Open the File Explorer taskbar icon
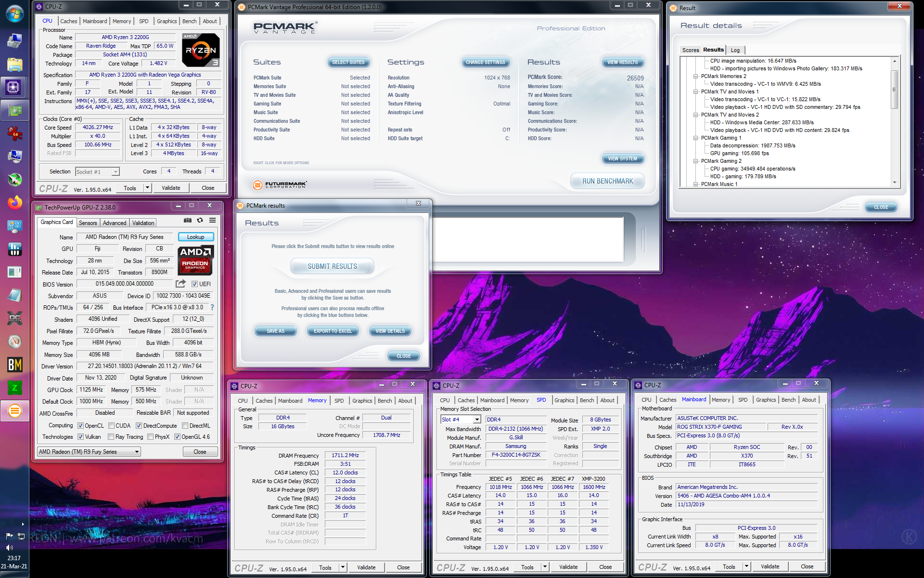Viewport: 924px width, 578px height. click(14, 65)
